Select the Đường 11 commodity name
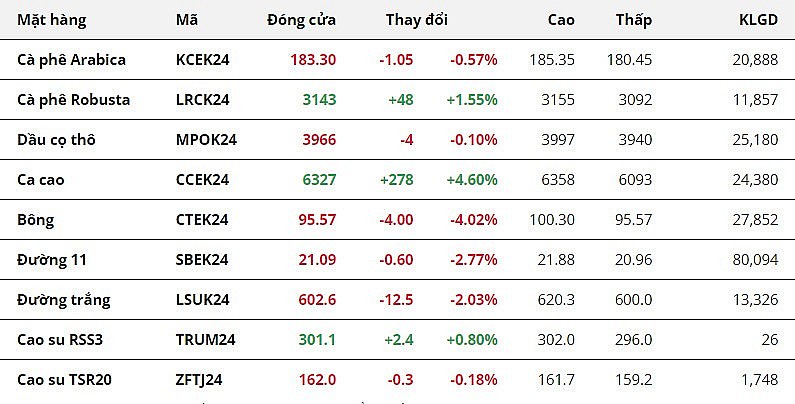The image size is (795, 404). tap(52, 260)
